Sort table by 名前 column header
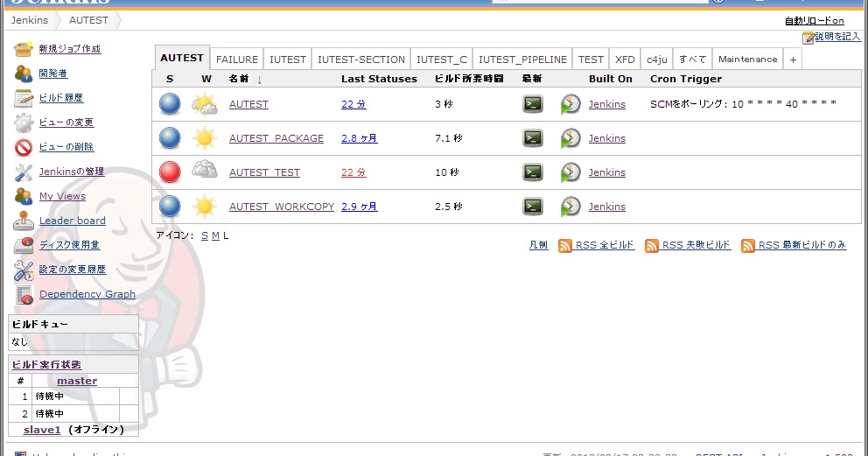The width and height of the screenshot is (868, 456). pos(239,79)
